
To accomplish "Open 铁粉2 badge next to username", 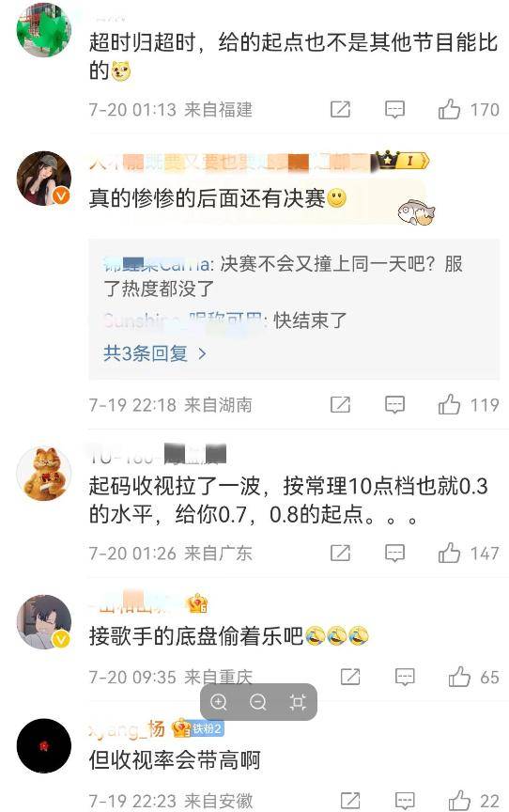I will click(207, 728).
